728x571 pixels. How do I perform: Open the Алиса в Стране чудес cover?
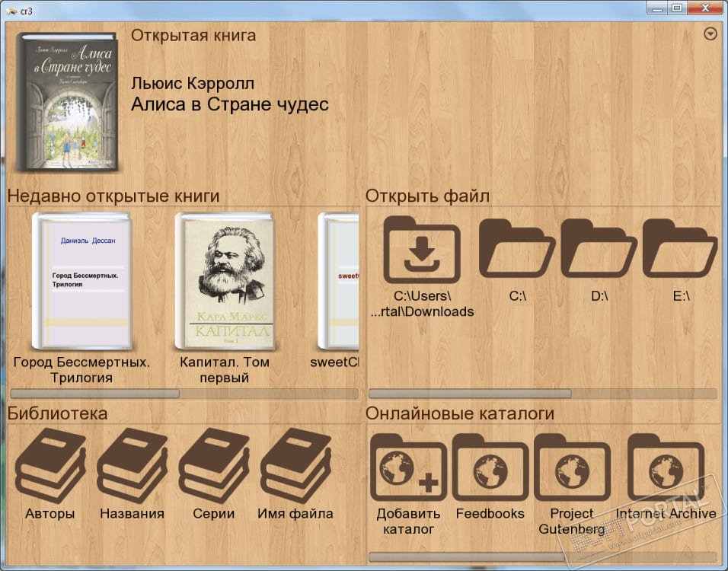(66, 101)
